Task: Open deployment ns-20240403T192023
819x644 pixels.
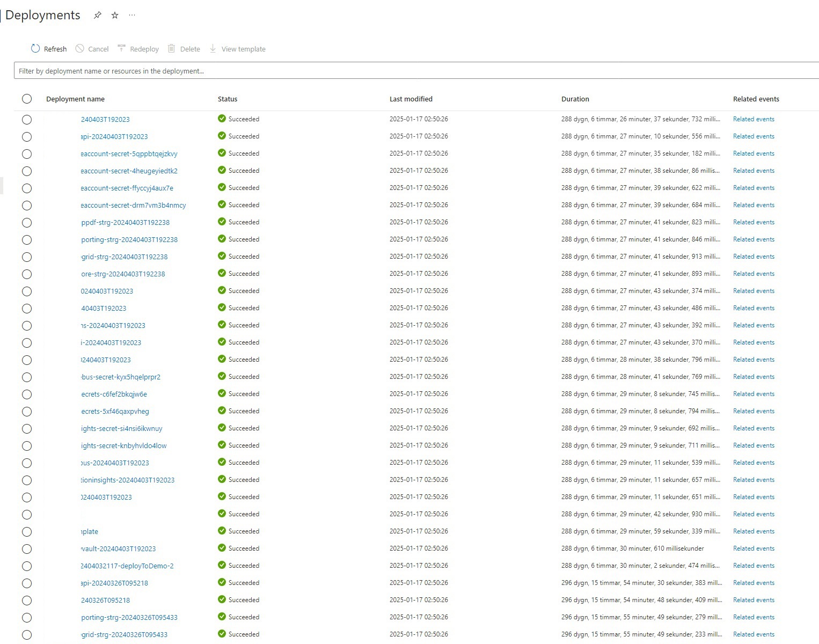Action: coord(113,325)
